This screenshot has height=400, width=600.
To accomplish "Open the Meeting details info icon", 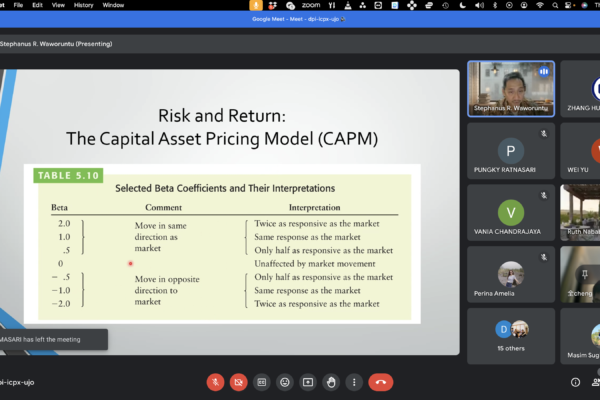I will point(575,382).
